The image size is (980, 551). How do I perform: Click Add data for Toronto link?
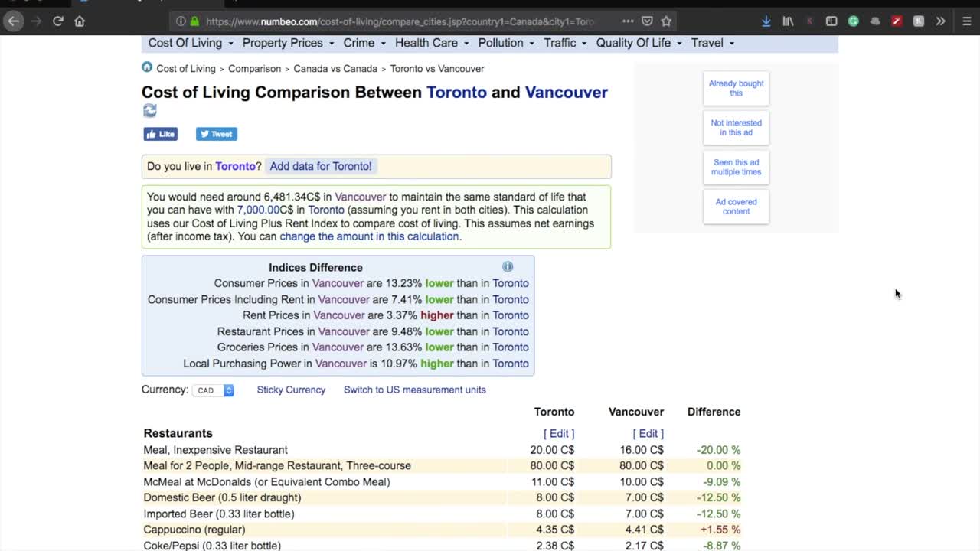pos(321,166)
